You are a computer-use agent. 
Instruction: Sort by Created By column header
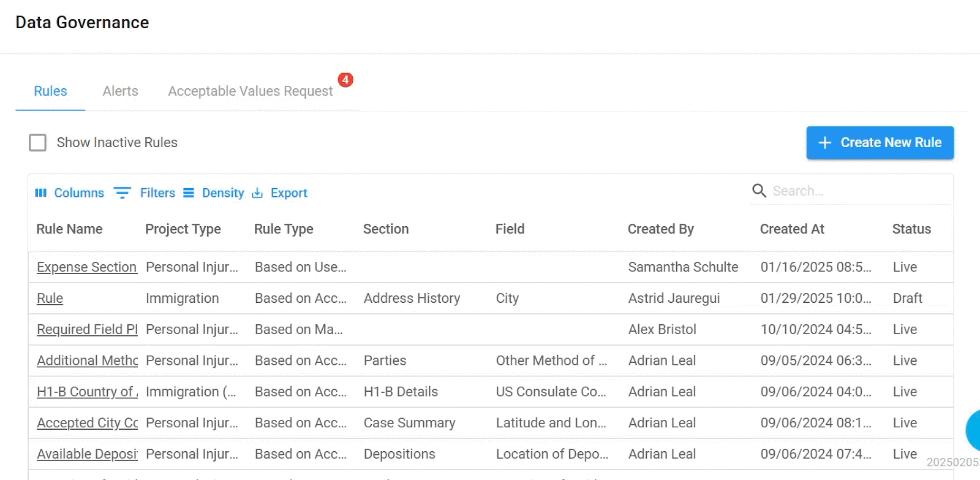point(660,229)
